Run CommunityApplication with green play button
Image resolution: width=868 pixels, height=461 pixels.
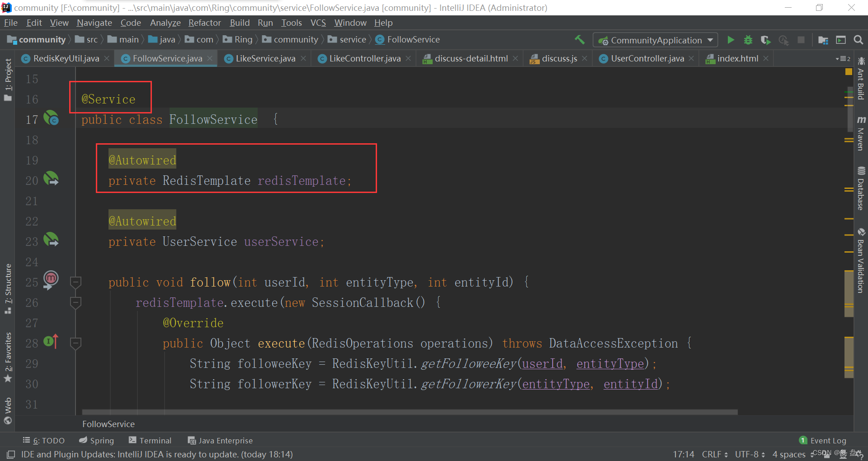(x=731, y=40)
